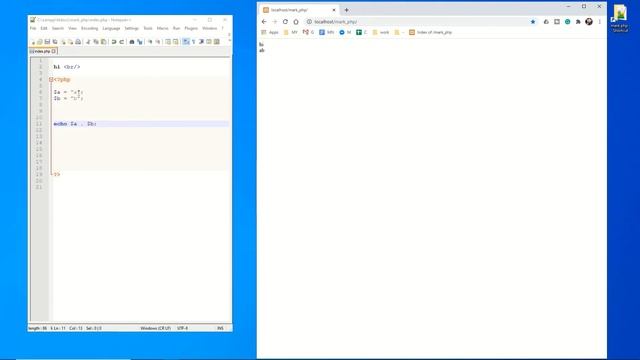Reload the localhost page in Chrome
The height and width of the screenshot is (360, 640).
click(x=285, y=22)
